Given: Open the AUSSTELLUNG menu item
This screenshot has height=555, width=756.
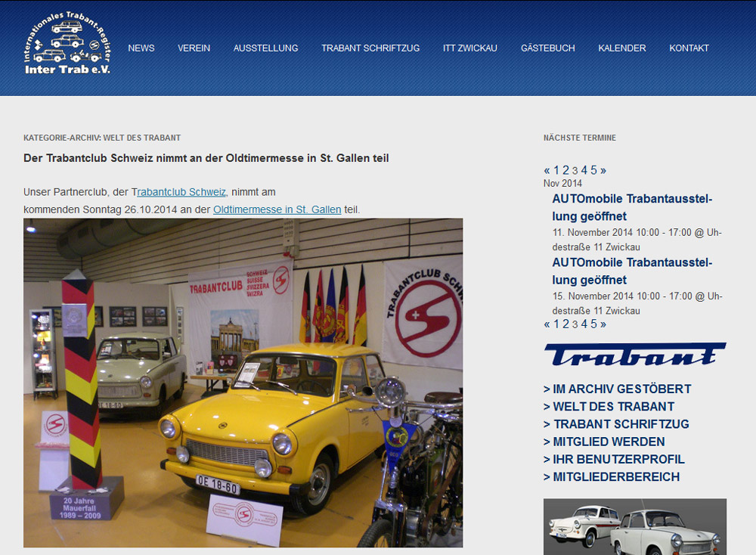Looking at the screenshot, I should [265, 48].
